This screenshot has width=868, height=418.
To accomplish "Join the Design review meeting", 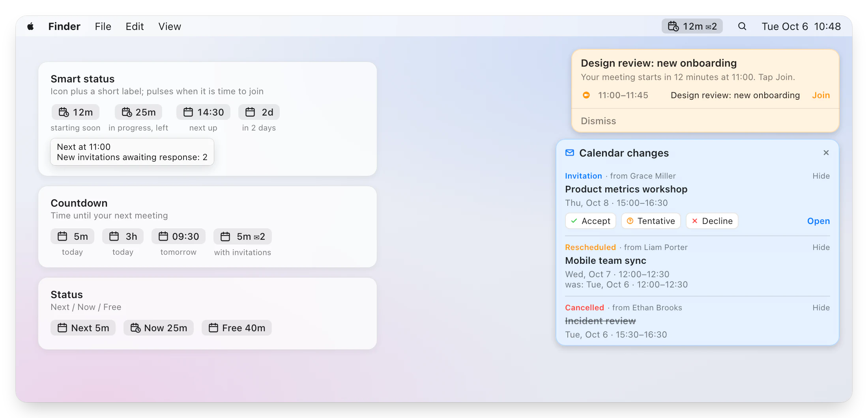I will pos(821,95).
